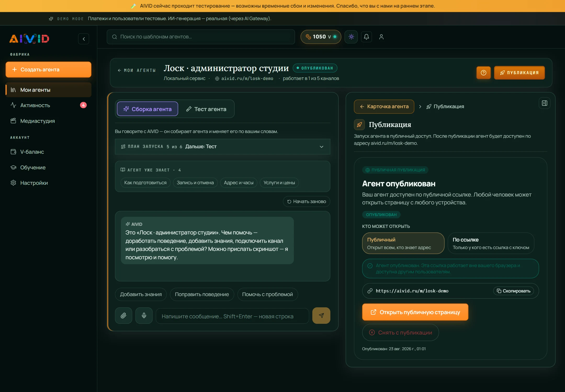
Task: Click Публикация breadcrumb item
Action: click(x=445, y=107)
